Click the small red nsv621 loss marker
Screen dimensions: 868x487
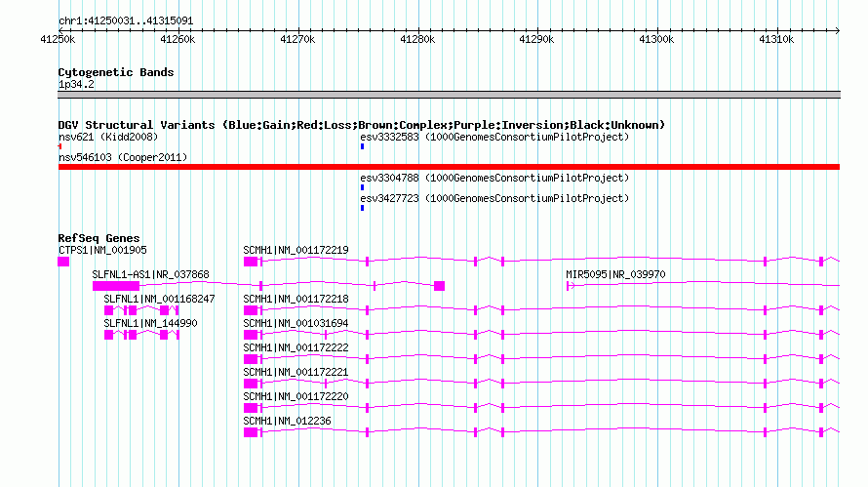pos(59,146)
